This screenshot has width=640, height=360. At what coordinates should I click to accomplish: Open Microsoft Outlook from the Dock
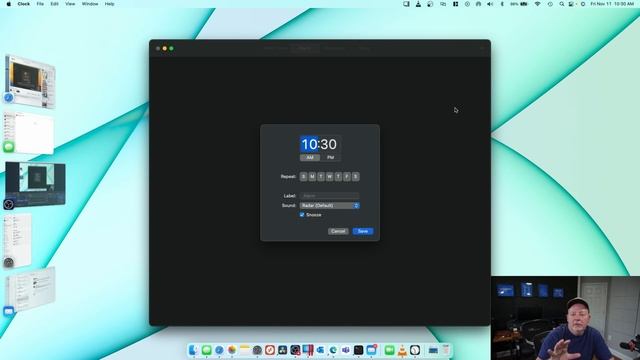point(320,350)
